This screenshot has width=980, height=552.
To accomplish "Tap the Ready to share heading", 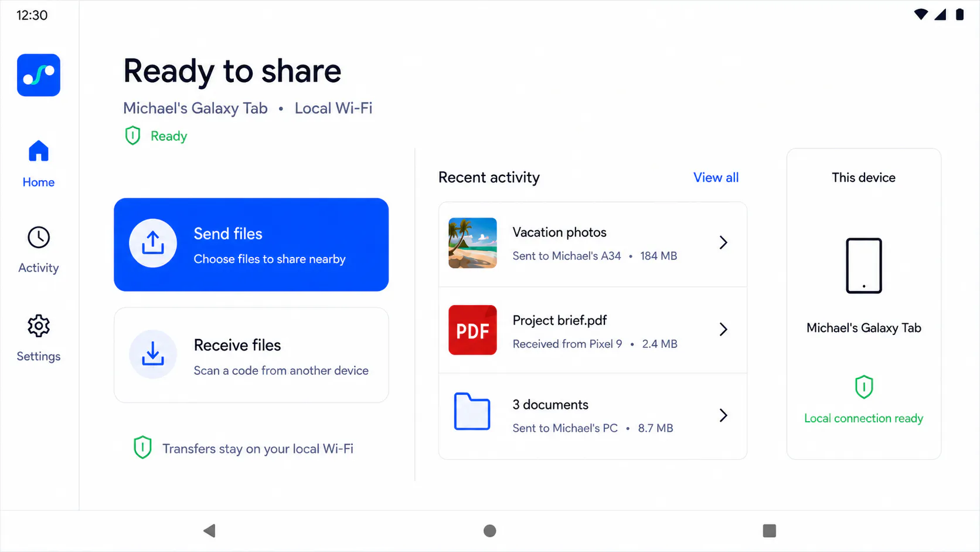I will tap(232, 72).
